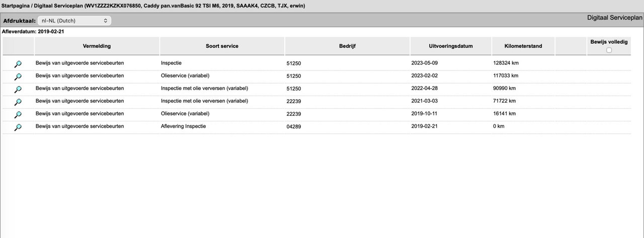The height and width of the screenshot is (238, 644).
Task: Click Bewijs van uitgevoerde servicebeurten in the 0 km row
Action: click(x=79, y=126)
